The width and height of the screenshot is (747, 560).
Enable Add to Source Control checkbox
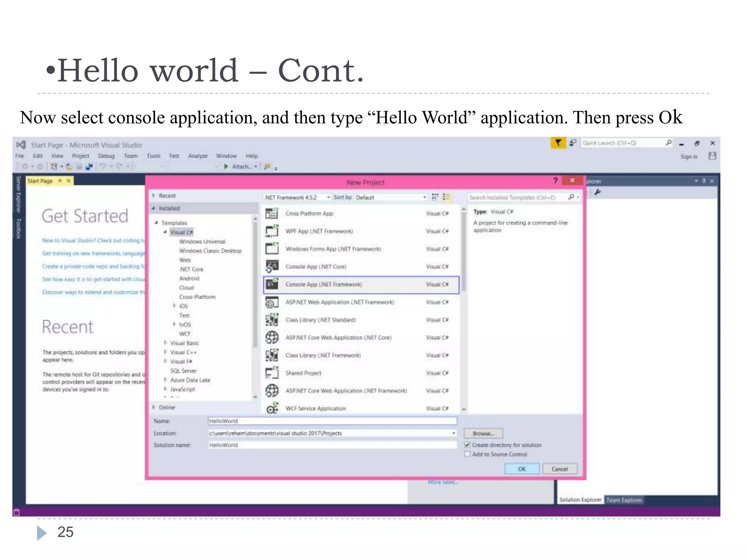[467, 454]
